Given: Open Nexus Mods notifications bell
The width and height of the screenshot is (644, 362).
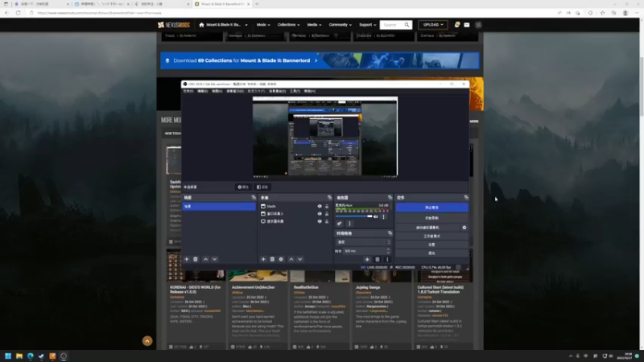Looking at the screenshot, I should click(456, 25).
